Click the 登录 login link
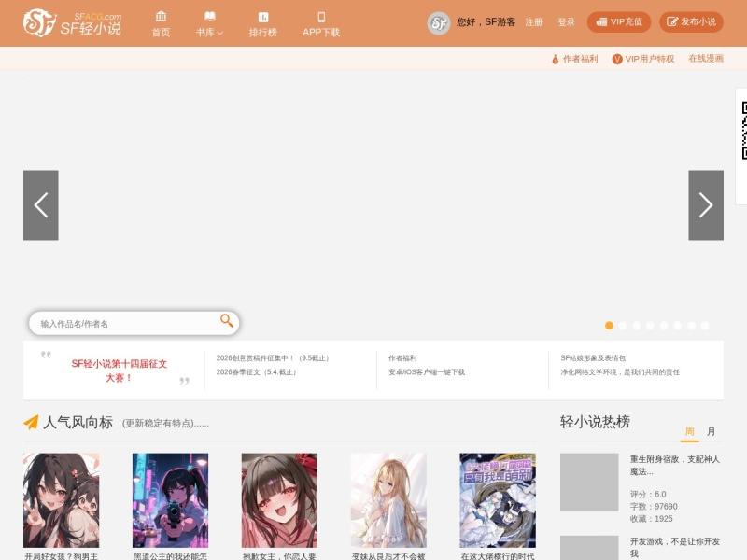This screenshot has width=747, height=560. (x=567, y=22)
